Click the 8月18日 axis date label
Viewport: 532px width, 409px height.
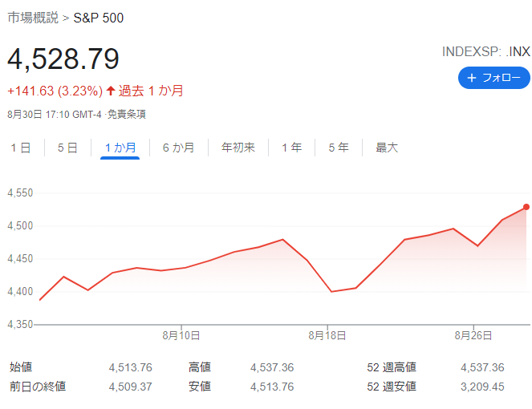tap(327, 336)
